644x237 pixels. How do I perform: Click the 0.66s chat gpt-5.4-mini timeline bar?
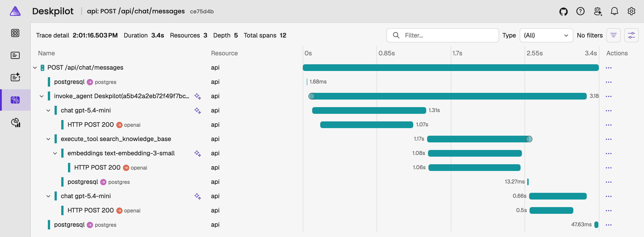[x=558, y=196]
